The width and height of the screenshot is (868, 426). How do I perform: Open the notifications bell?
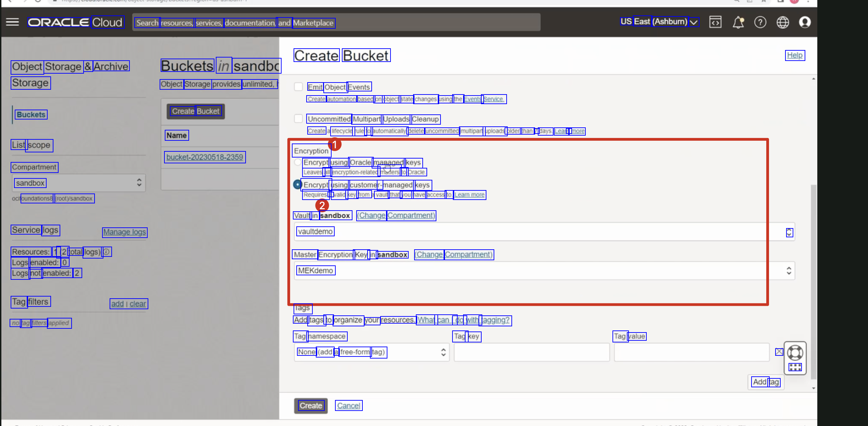[738, 22]
